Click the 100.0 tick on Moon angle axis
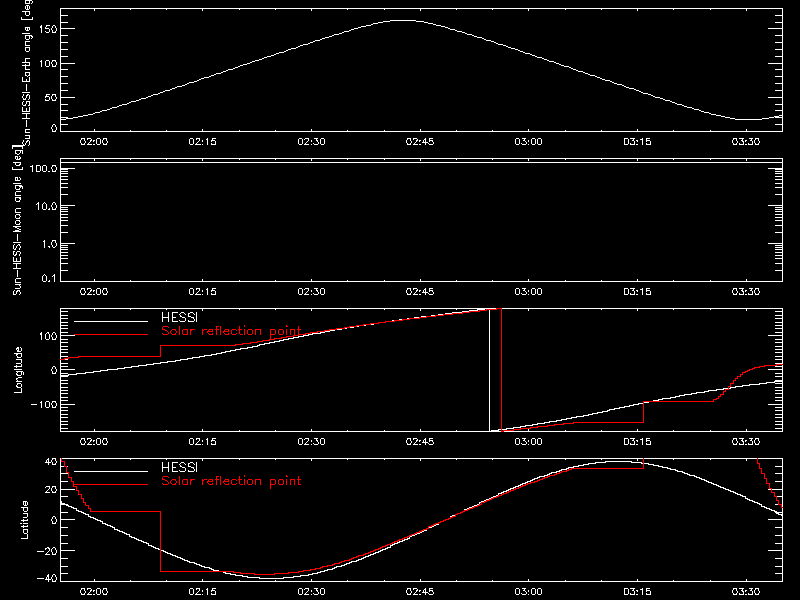The height and width of the screenshot is (600, 800). (x=43, y=168)
